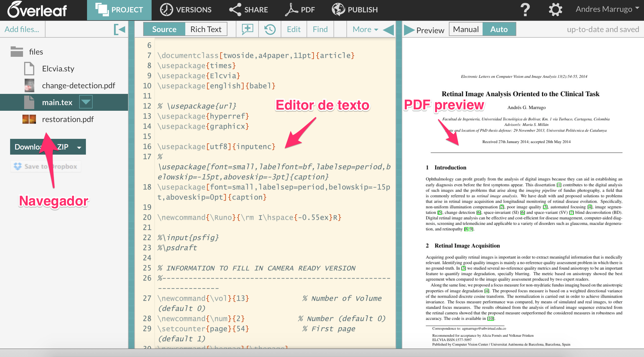Click the paper title in PDF preview
Image resolution: width=644 pixels, height=357 pixels.
point(520,94)
